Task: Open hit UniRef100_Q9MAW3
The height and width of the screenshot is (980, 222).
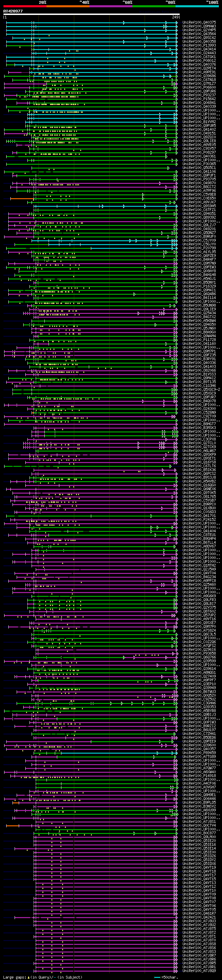Action: pos(199,26)
